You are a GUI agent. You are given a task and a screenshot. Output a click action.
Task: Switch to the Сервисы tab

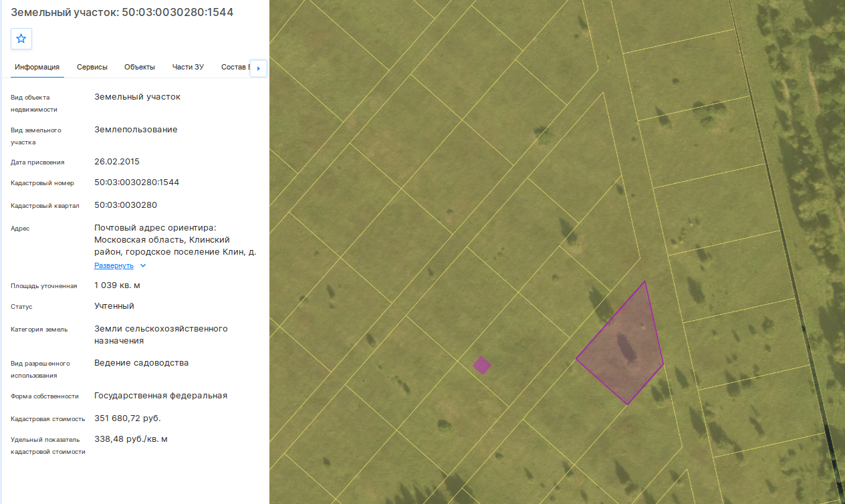coord(92,67)
